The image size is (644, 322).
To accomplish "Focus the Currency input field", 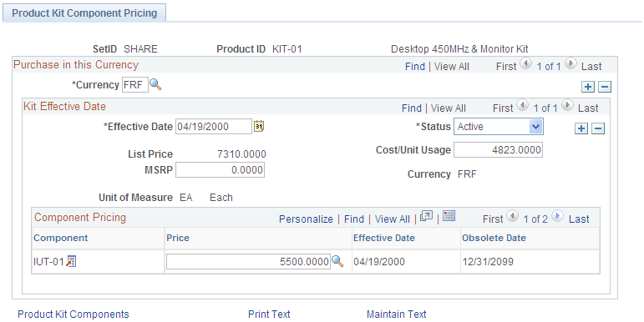I will click(x=135, y=85).
